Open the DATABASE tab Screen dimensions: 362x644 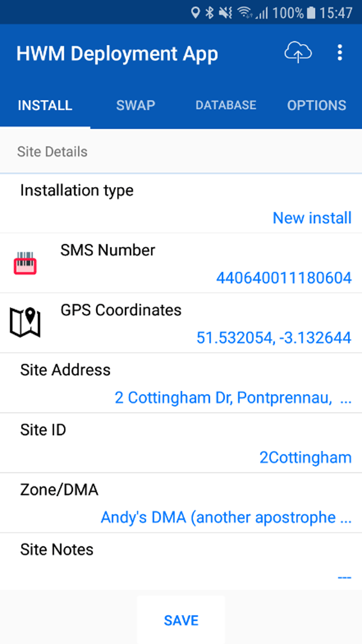point(226,106)
